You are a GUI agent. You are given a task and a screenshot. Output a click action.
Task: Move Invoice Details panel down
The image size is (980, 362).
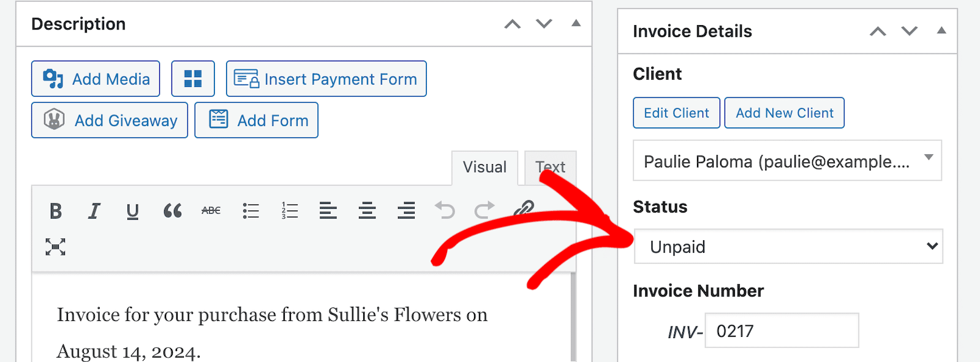click(x=910, y=31)
